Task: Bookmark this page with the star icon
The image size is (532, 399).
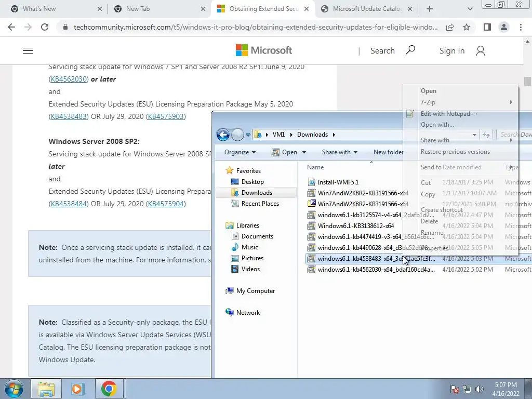Action: point(467,27)
